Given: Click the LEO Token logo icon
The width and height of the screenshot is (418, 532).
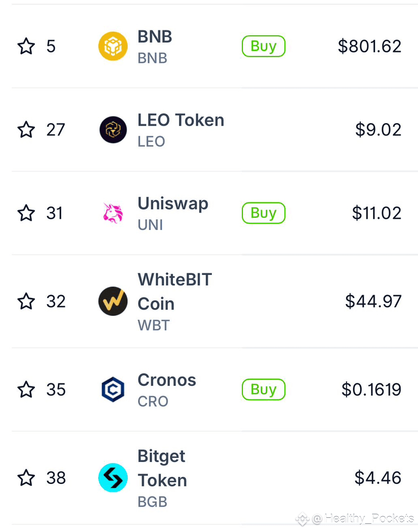Looking at the screenshot, I should pyautogui.click(x=113, y=130).
